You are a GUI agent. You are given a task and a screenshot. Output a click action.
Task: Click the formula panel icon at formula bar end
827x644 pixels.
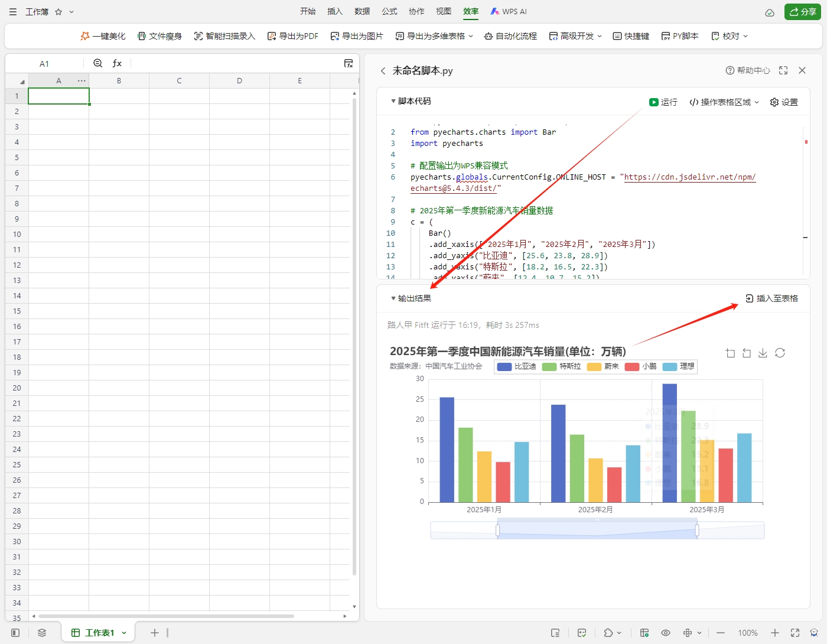tap(349, 63)
